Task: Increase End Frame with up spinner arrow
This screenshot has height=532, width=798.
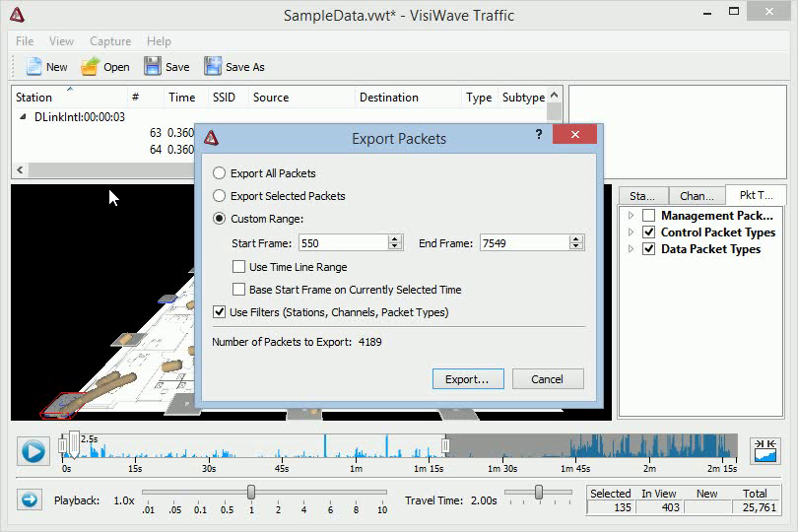Action: [x=575, y=239]
